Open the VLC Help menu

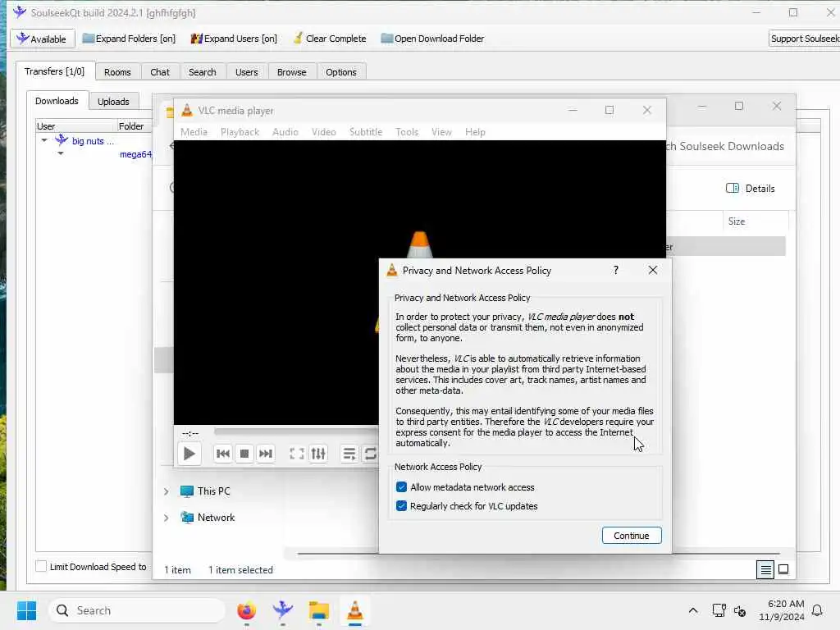tap(475, 132)
